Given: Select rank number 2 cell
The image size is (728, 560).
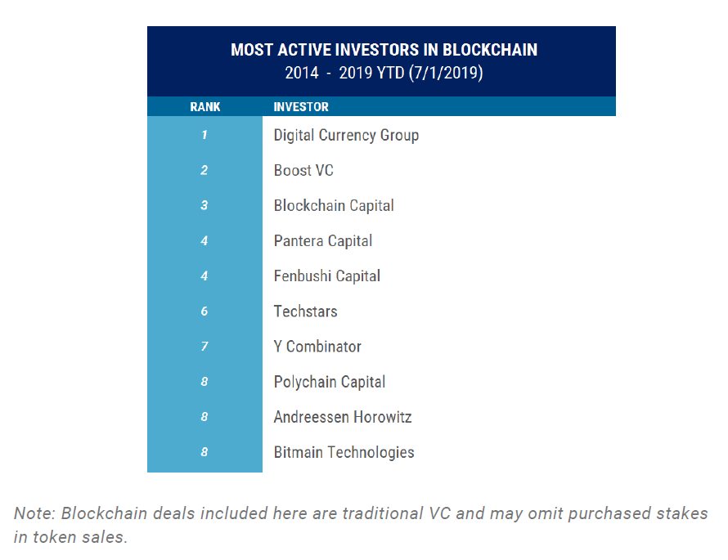Looking at the screenshot, I should coord(204,170).
